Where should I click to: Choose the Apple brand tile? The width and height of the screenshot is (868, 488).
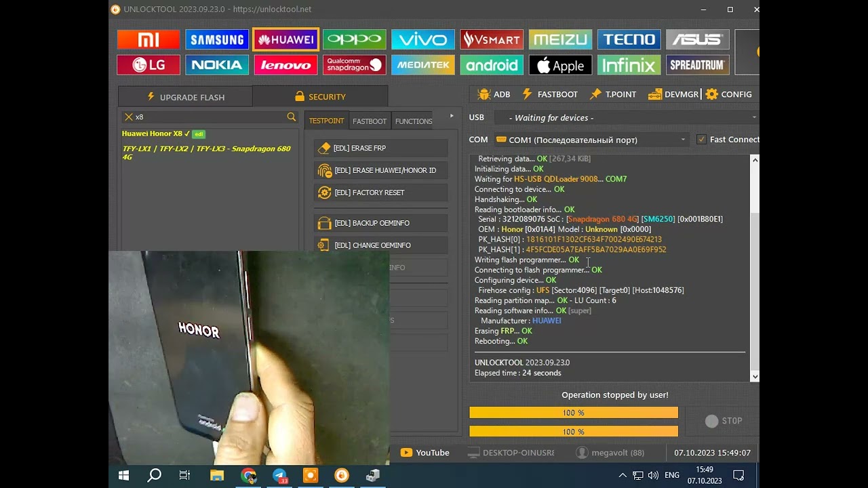[x=560, y=65]
